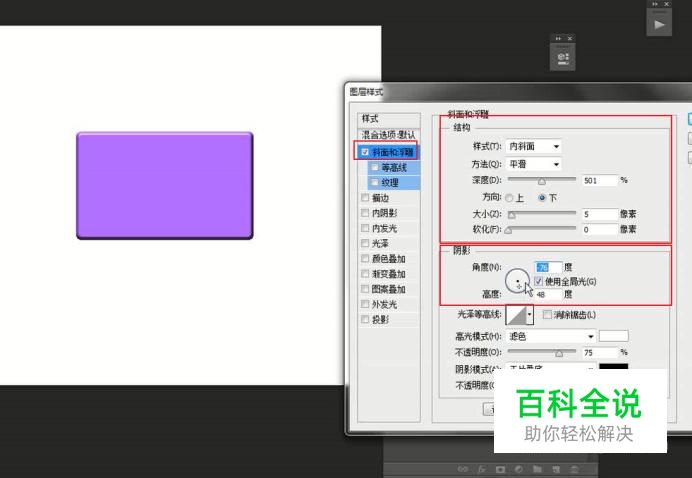This screenshot has height=478, width=692.
Task: Select the 斜面和浮雕 label row in the list
Action: [393, 152]
